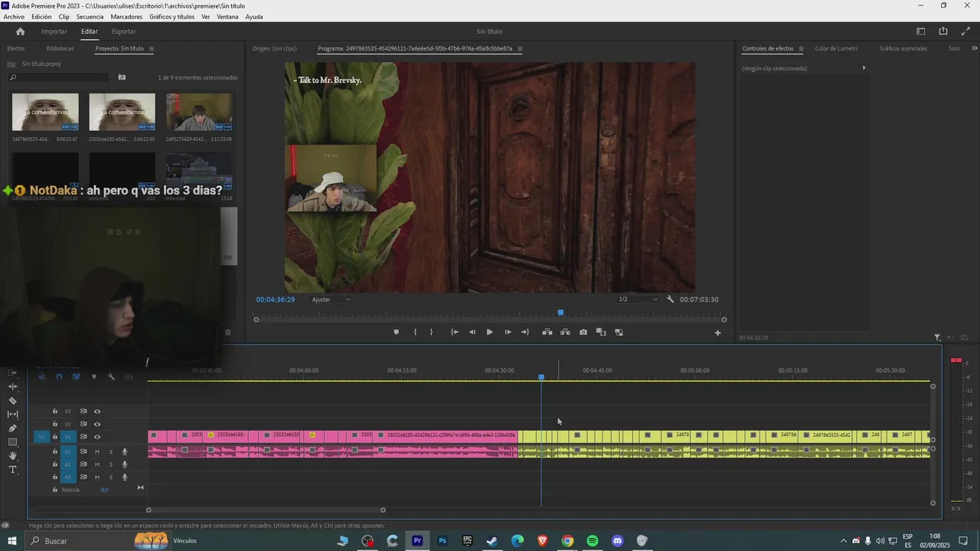Viewport: 980px width, 551px height.
Task: Click the Extract button
Action: [565, 332]
